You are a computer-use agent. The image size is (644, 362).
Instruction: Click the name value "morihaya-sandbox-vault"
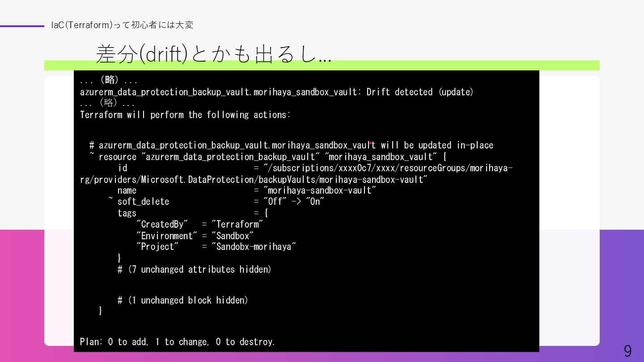tap(320, 190)
